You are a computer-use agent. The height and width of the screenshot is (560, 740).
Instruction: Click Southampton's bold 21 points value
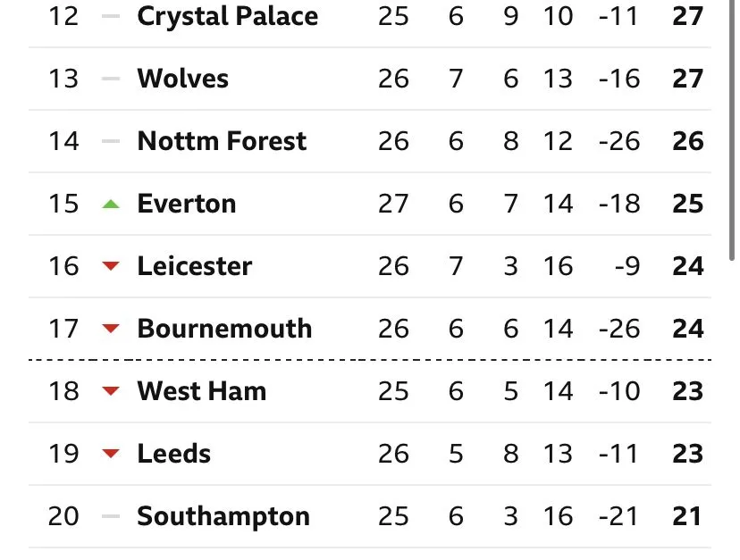[x=687, y=516]
